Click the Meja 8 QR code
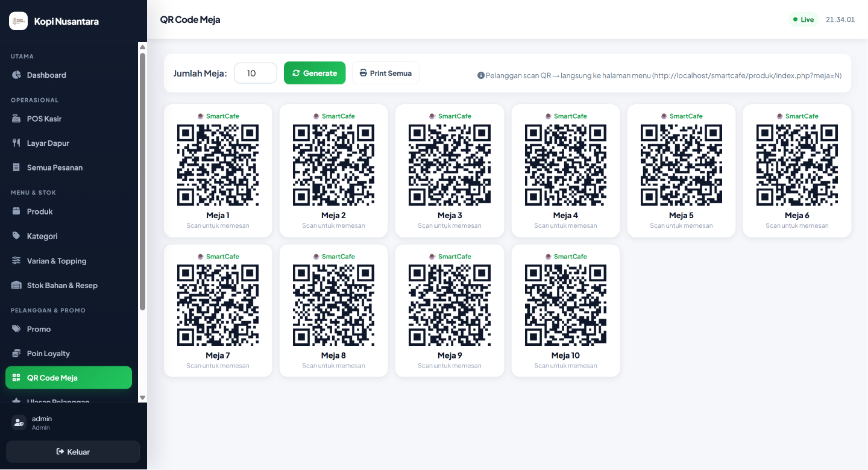Image resolution: width=868 pixels, height=470 pixels. 334,305
